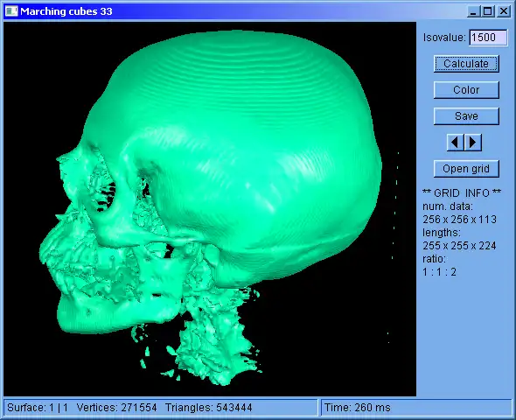Select the Vertices count in status bar
This screenshot has width=516, height=420.
tap(117, 408)
